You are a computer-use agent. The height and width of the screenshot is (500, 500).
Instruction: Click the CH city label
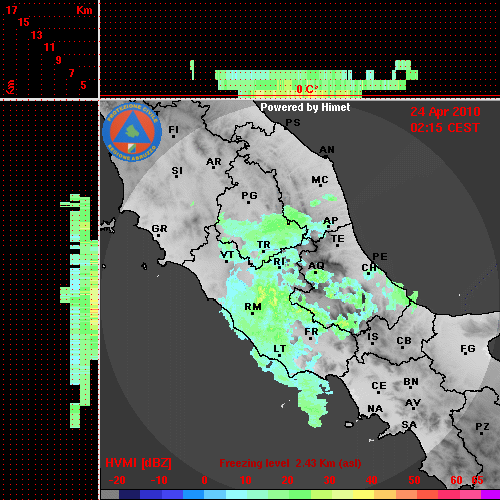click(x=369, y=267)
